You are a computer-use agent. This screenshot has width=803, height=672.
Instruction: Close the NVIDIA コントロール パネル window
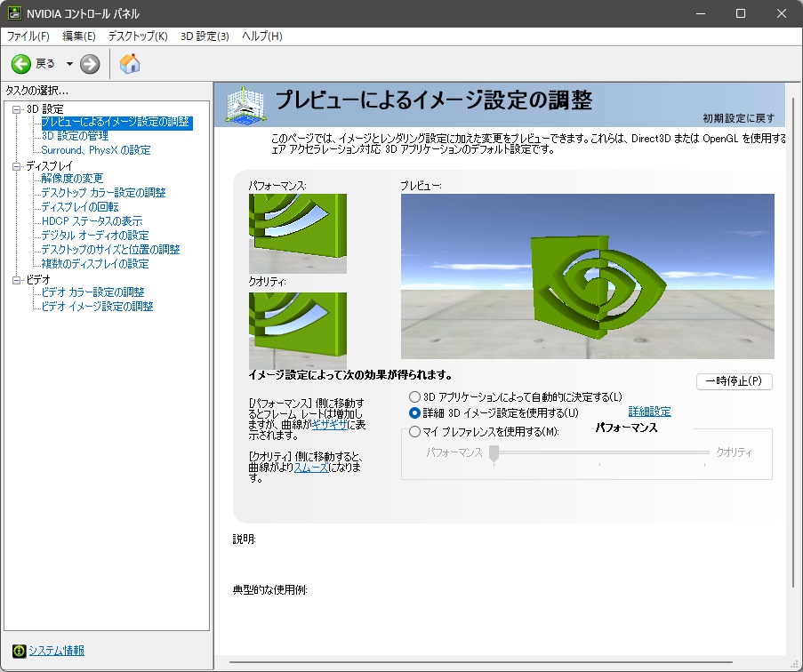[782, 13]
